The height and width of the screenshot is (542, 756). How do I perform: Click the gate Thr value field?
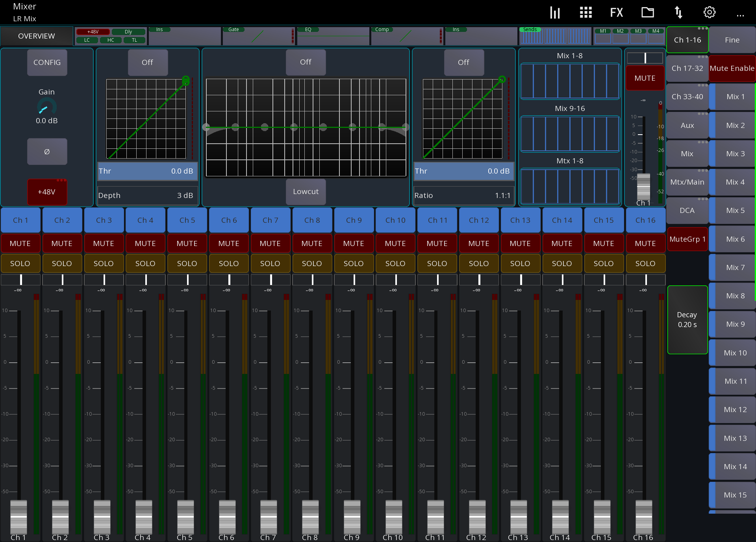coord(148,171)
